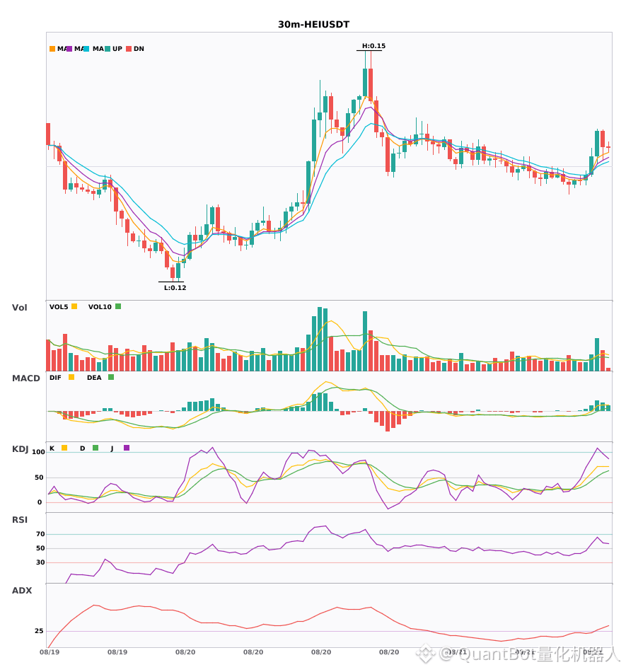Toggle the green UP legend marker

[x=108, y=49]
